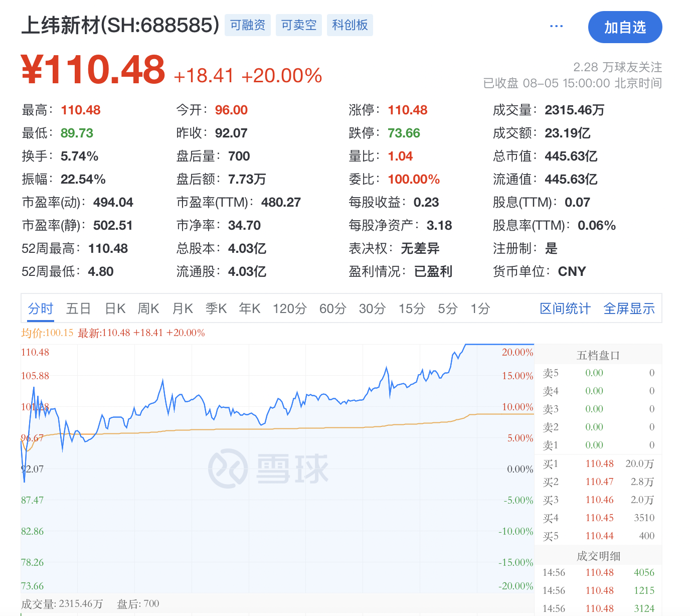Screen dimensions: 690x616
Task: Show the 30分 interval chart
Action: tap(373, 309)
